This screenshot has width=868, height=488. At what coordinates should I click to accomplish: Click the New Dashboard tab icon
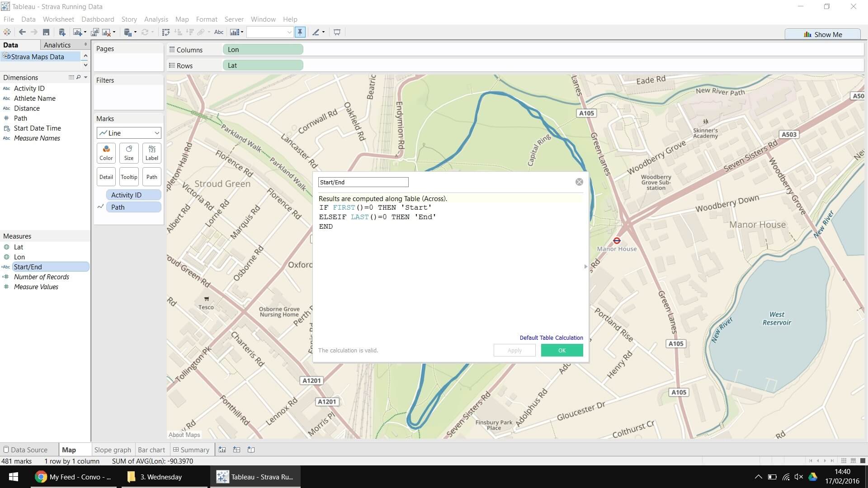(236, 450)
